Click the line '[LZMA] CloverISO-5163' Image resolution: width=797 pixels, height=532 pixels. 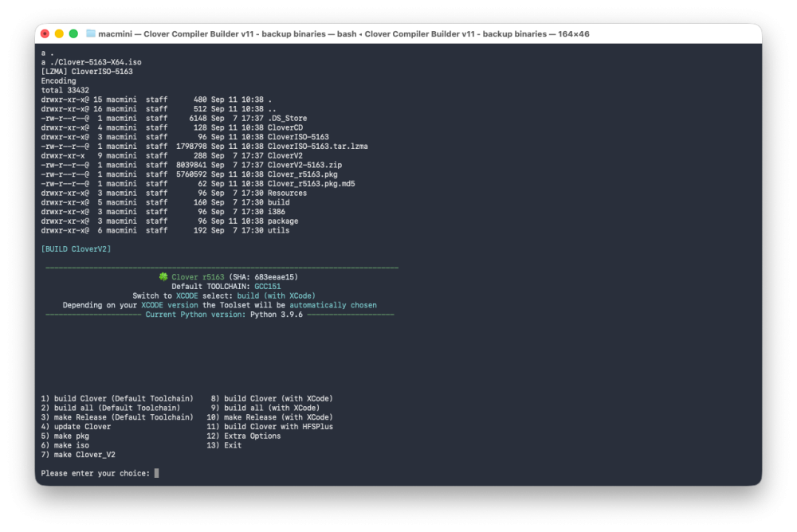click(87, 72)
